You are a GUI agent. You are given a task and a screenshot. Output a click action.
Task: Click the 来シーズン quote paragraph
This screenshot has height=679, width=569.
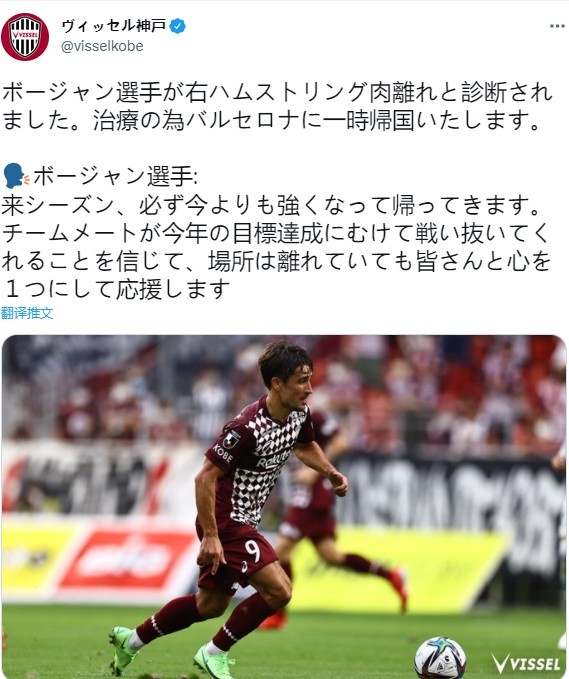point(276,247)
